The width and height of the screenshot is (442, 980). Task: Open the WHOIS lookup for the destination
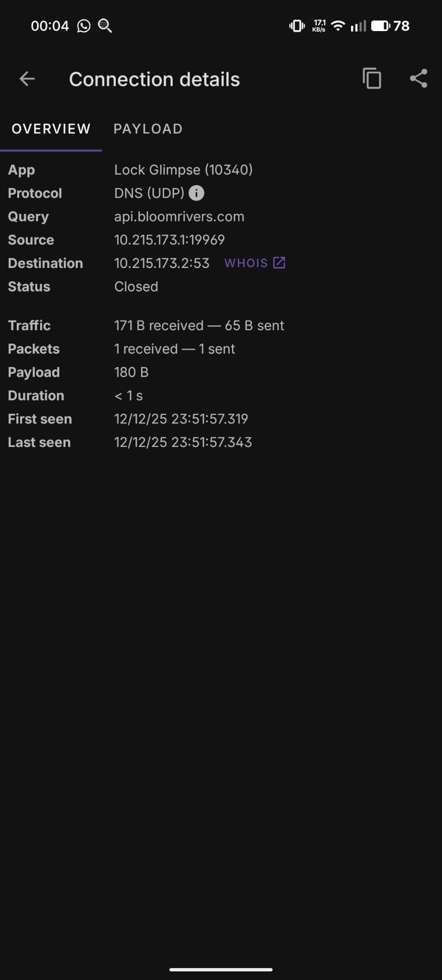pos(247,262)
